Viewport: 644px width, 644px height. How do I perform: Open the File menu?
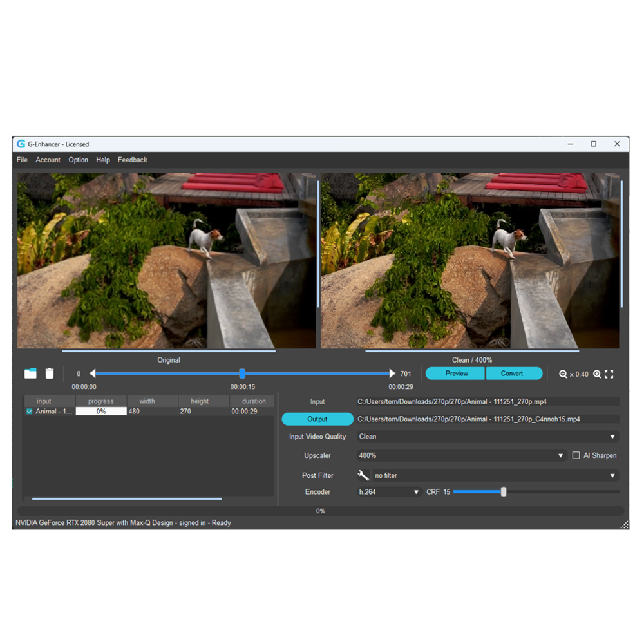point(21,160)
